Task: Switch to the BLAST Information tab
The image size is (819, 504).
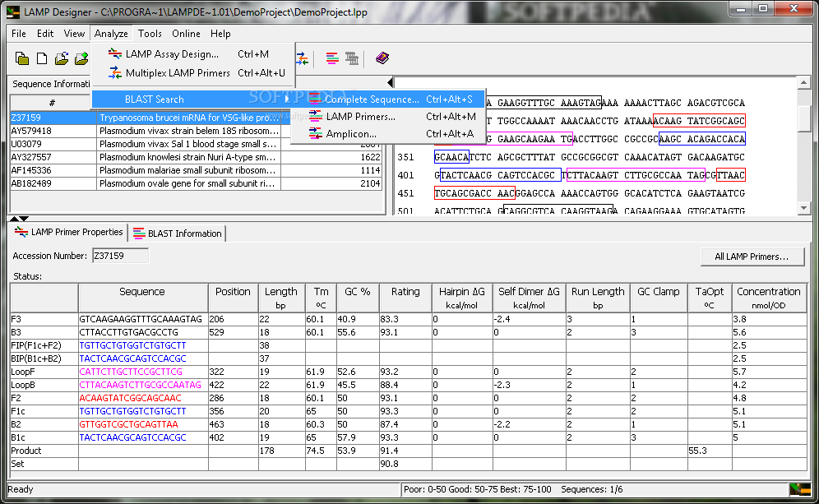Action: point(178,234)
